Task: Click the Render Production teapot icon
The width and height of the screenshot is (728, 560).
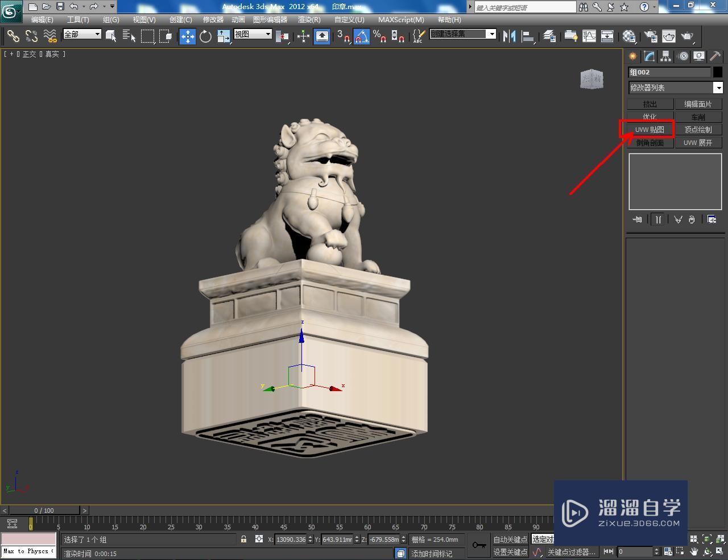Action: click(688, 36)
